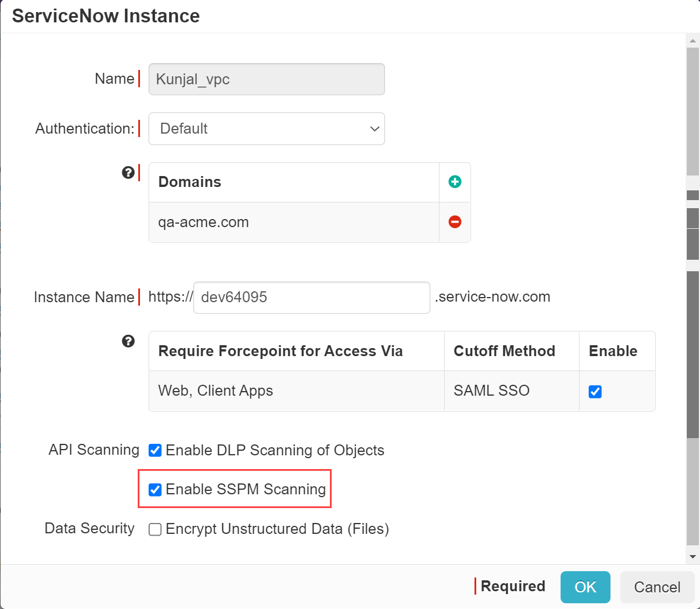700x609 pixels.
Task: Confirm settings with the OK button
Action: tap(585, 587)
